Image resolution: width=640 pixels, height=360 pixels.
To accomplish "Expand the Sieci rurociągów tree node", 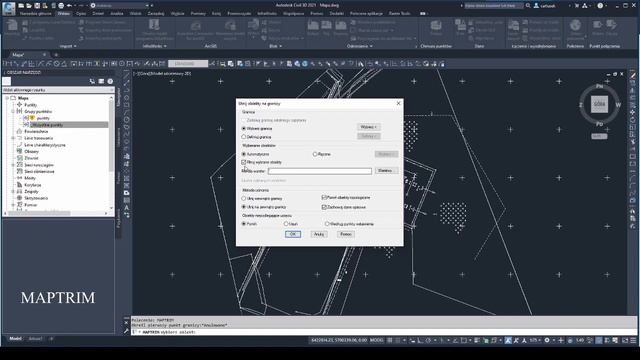I will pyautogui.click(x=13, y=165).
